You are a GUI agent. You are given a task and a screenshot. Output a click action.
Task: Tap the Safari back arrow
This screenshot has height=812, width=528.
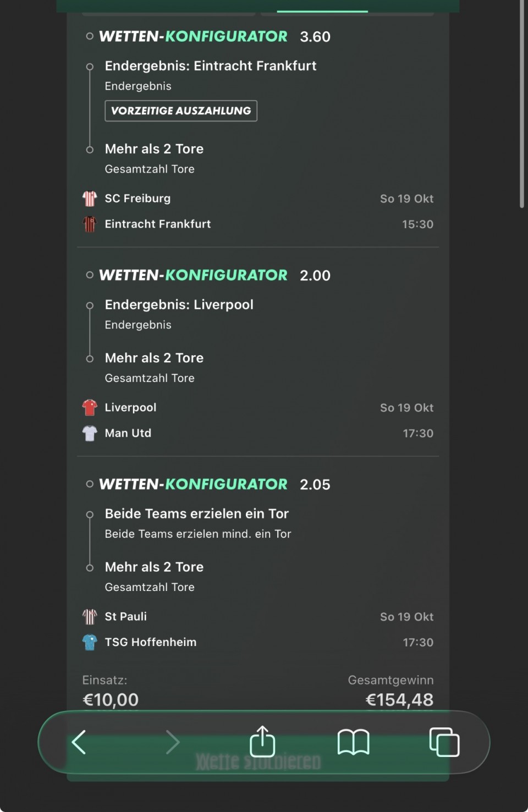tap(79, 742)
